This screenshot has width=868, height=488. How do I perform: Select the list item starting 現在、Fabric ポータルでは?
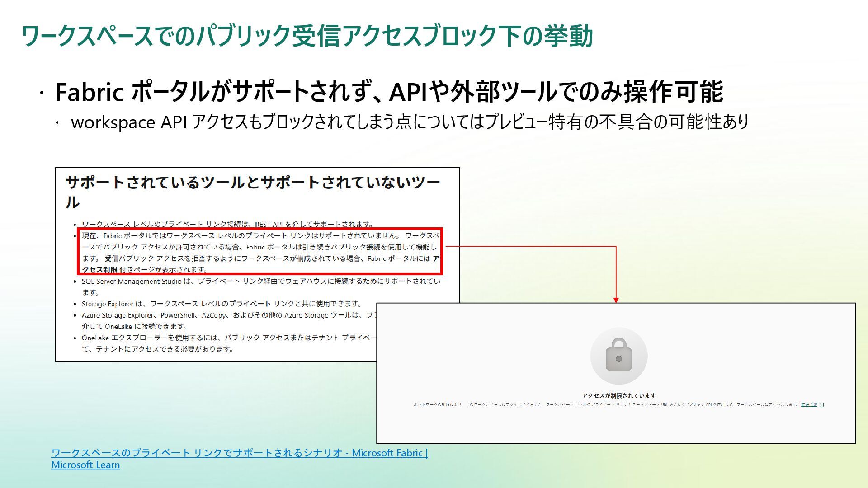tap(260, 252)
